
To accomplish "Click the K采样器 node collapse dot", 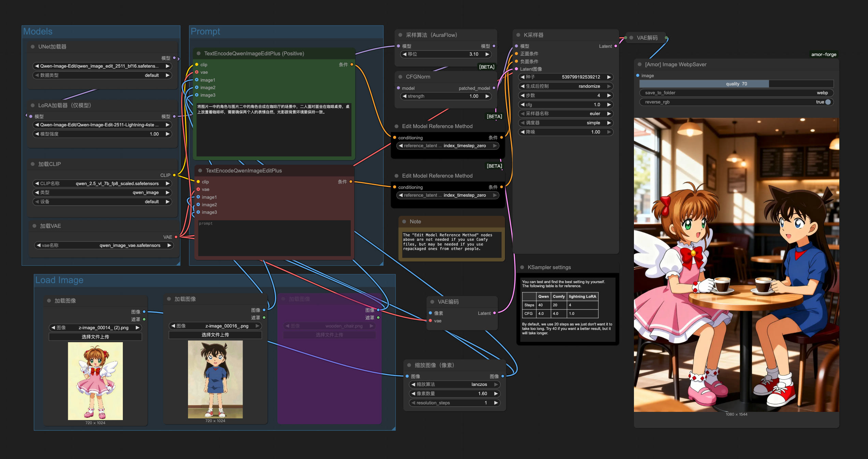I will pos(518,35).
